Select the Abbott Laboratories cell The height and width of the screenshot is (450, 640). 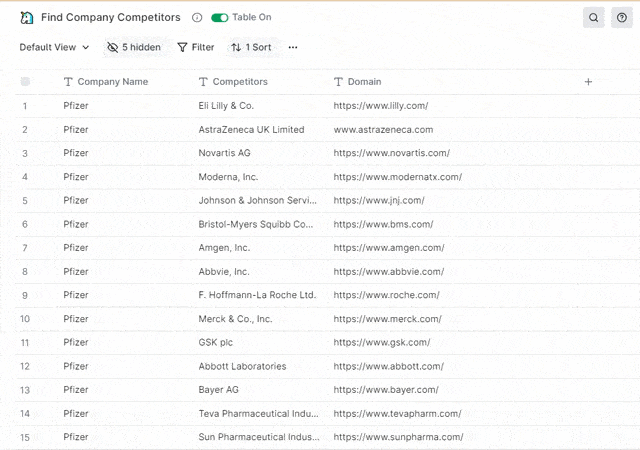coord(242,366)
